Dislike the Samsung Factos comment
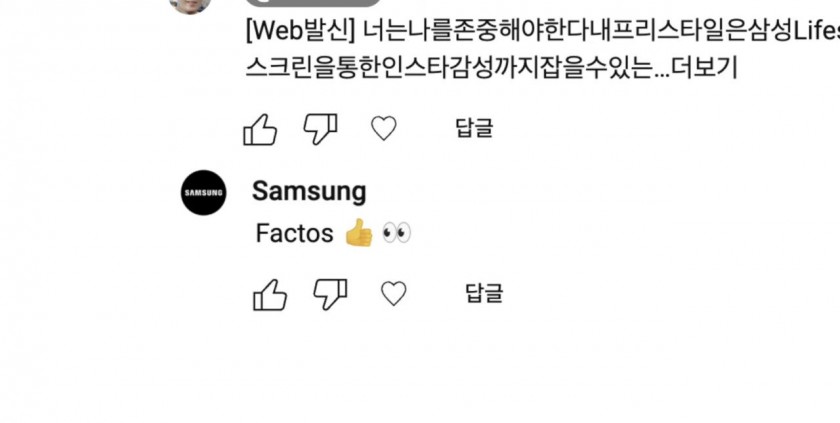 [x=330, y=294]
